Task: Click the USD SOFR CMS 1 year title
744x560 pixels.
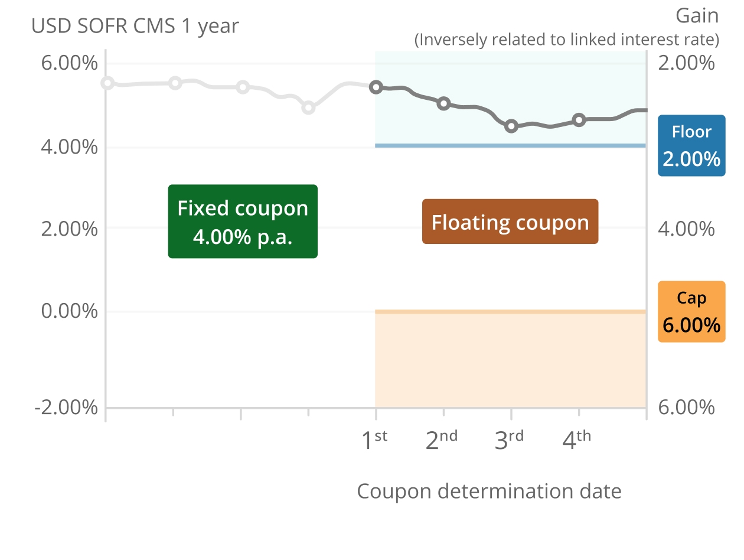Action: 135,26
